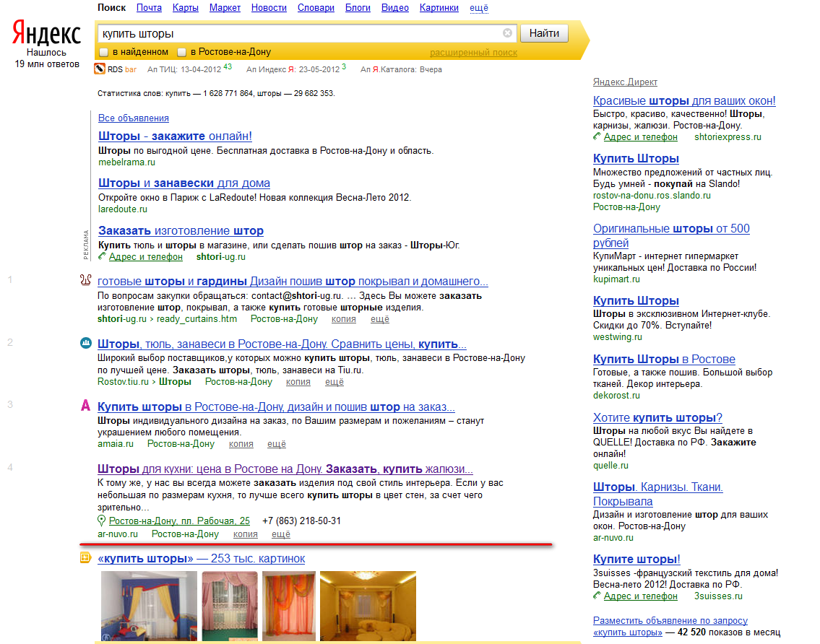
Task: Click the phone icon beside shtoriexpress.ru ad
Action: pos(597,136)
